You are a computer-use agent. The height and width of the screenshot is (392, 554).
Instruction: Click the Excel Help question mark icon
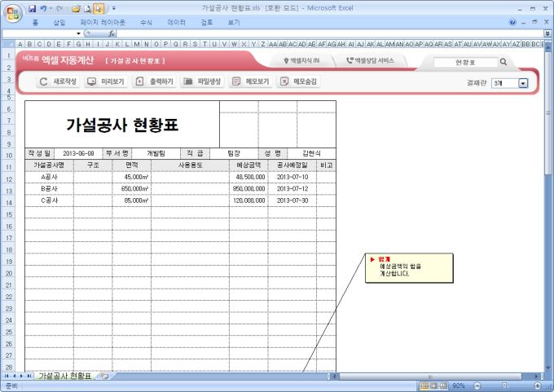512,22
